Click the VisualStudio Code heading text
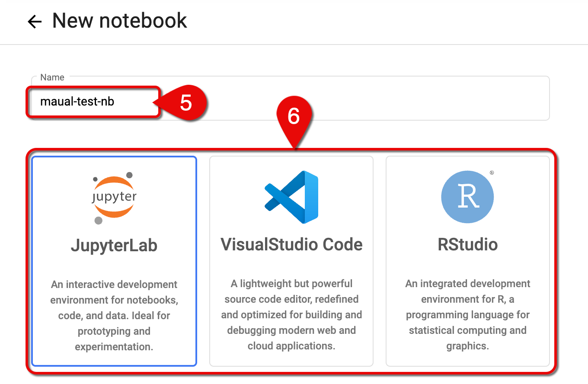588x384 pixels. pos(291,244)
